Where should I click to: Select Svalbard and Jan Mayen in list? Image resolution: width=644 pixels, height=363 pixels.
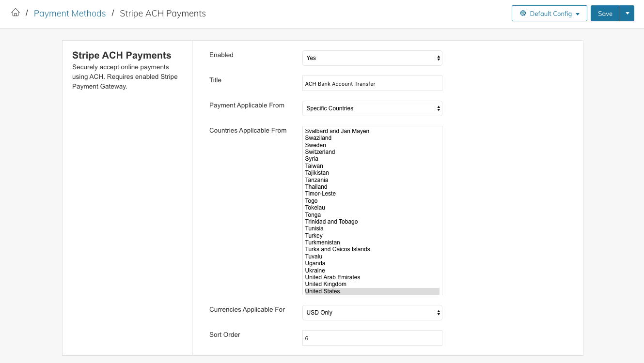371,131
